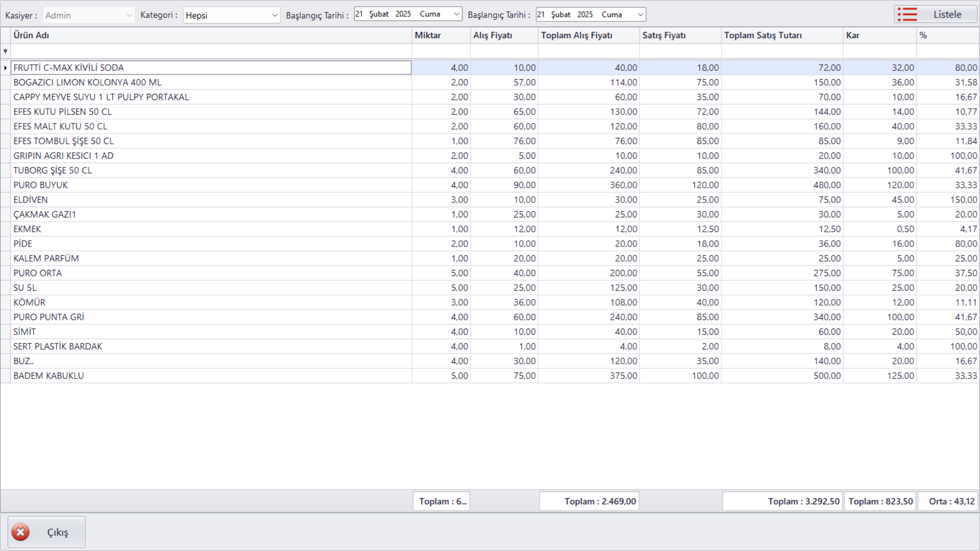Click the Listele button
This screenshot has height=551, width=980.
[x=936, y=14]
